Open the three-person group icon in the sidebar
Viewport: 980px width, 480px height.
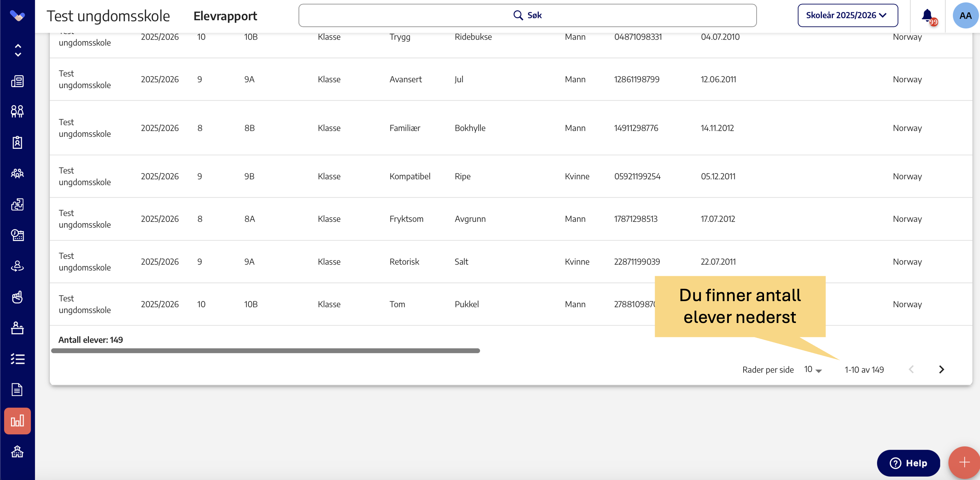pyautogui.click(x=17, y=174)
